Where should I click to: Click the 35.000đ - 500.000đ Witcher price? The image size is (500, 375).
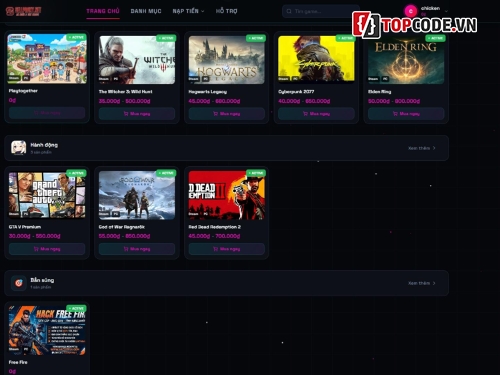tap(124, 101)
